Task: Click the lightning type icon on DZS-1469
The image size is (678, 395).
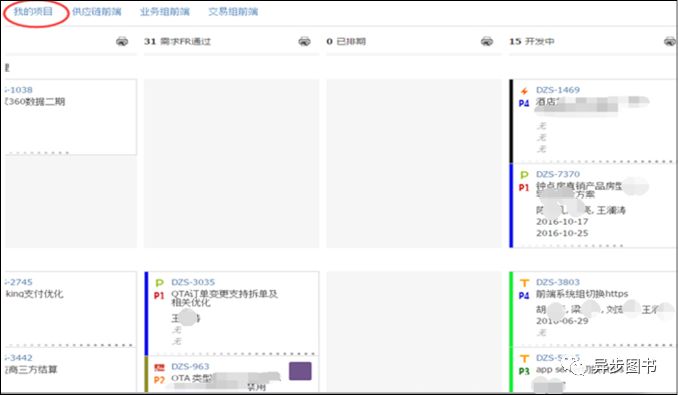Action: click(524, 91)
